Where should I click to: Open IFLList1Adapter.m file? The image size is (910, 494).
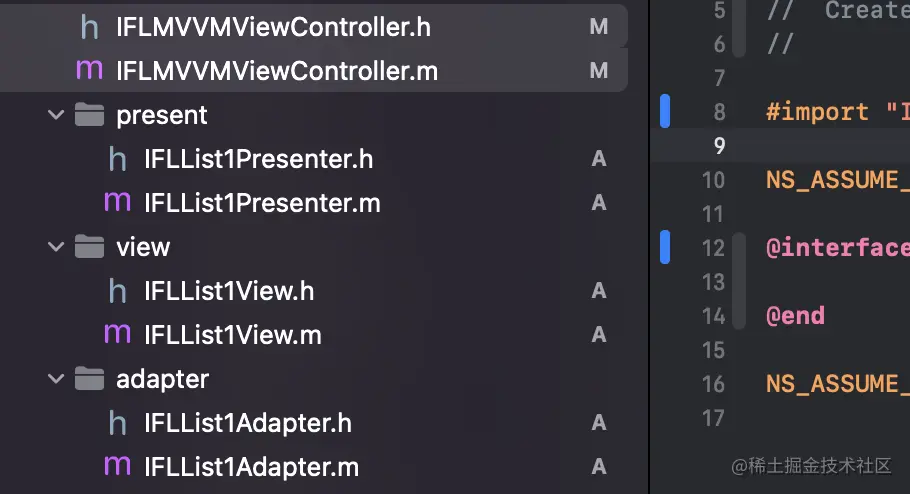[x=251, y=467]
